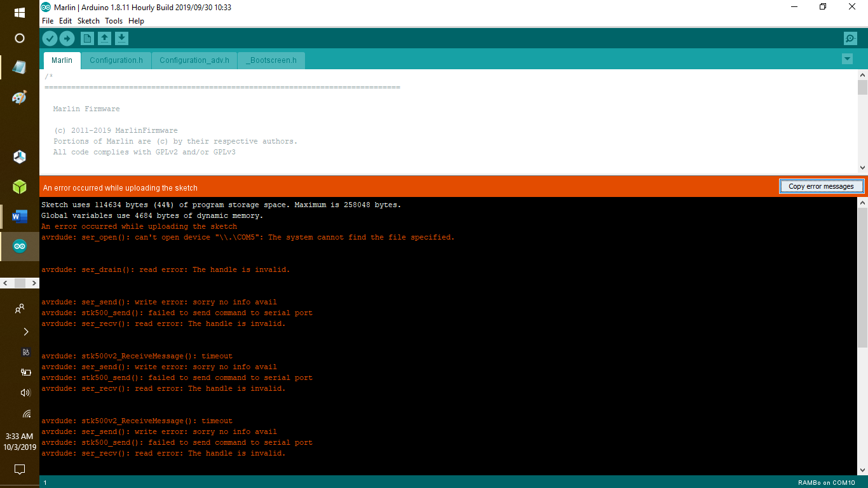
Task: Click the editor scrollbar down arrow
Action: [862, 168]
